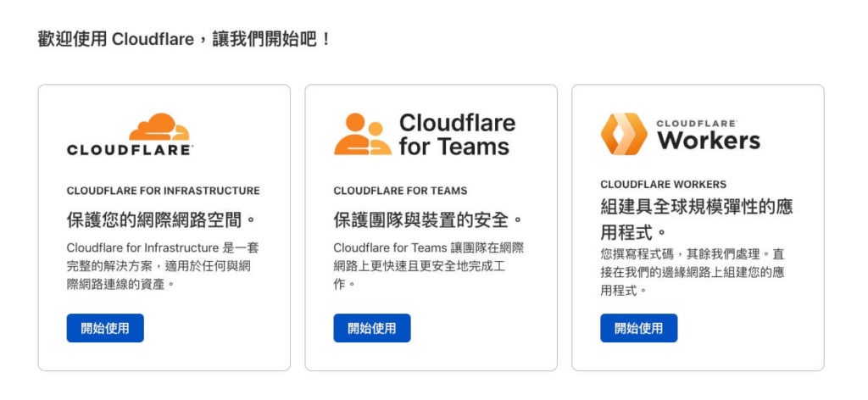Click the heading 組建具全球規模彈性的應用程式。
Screen dimensions: 868x400
697,219
